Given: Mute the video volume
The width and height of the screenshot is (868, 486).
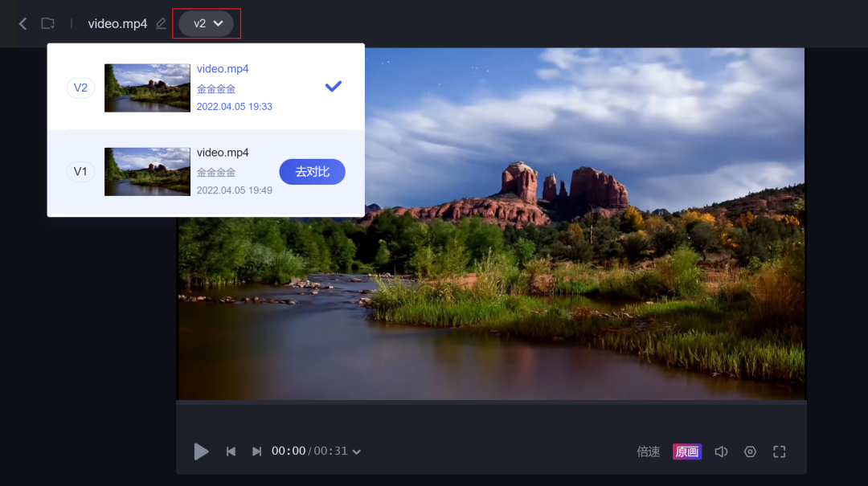Looking at the screenshot, I should point(721,451).
